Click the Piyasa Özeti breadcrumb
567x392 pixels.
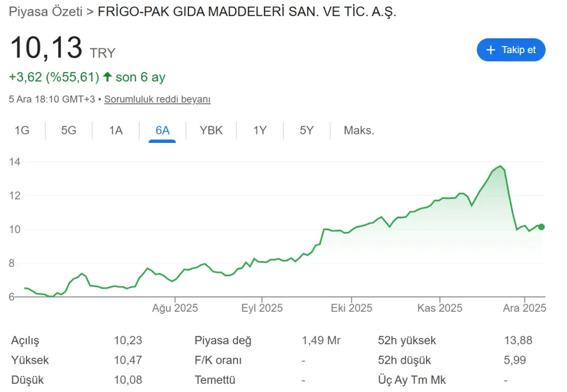pos(46,12)
